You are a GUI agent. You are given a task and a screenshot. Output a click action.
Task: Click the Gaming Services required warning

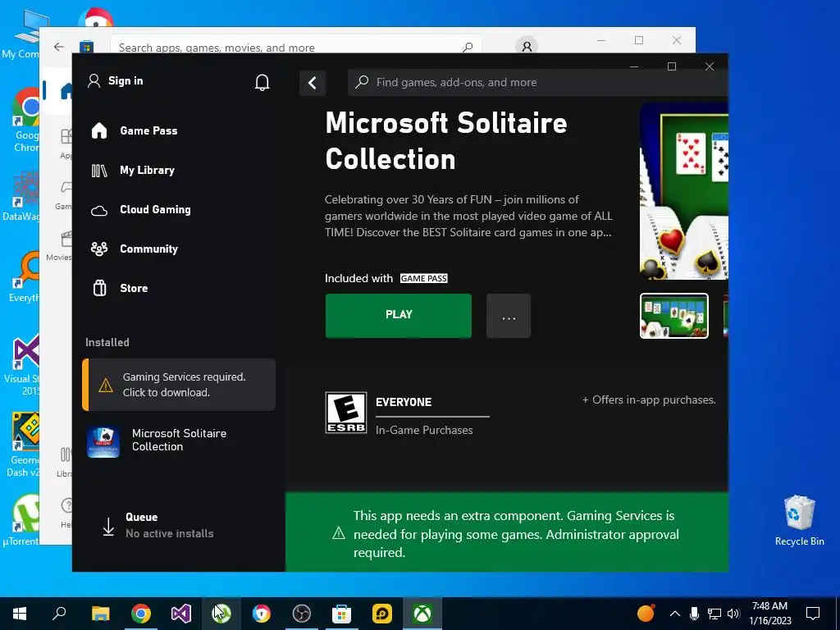pos(179,385)
